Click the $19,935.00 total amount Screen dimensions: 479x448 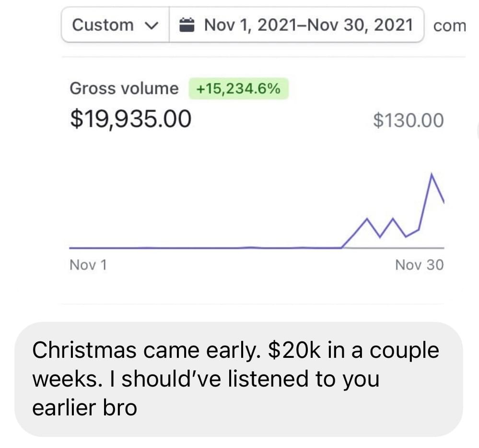click(x=131, y=119)
